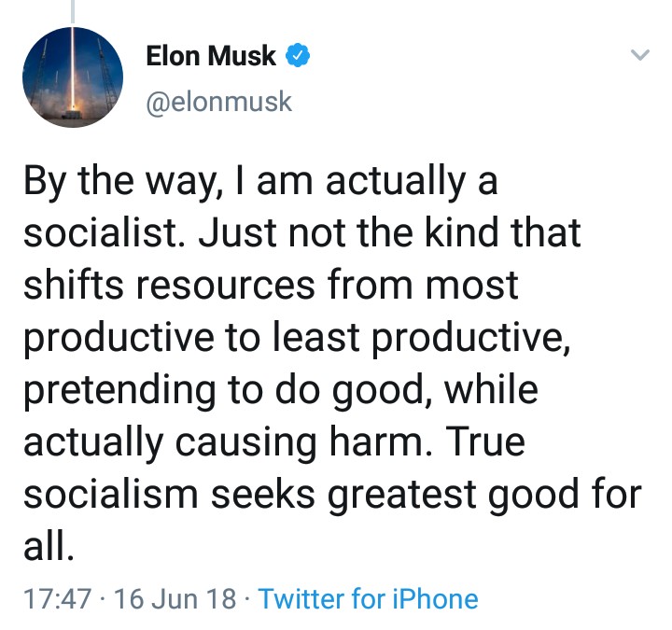The image size is (672, 630).
Task: Click the "Elon Musk" display name
Action: coord(211,56)
